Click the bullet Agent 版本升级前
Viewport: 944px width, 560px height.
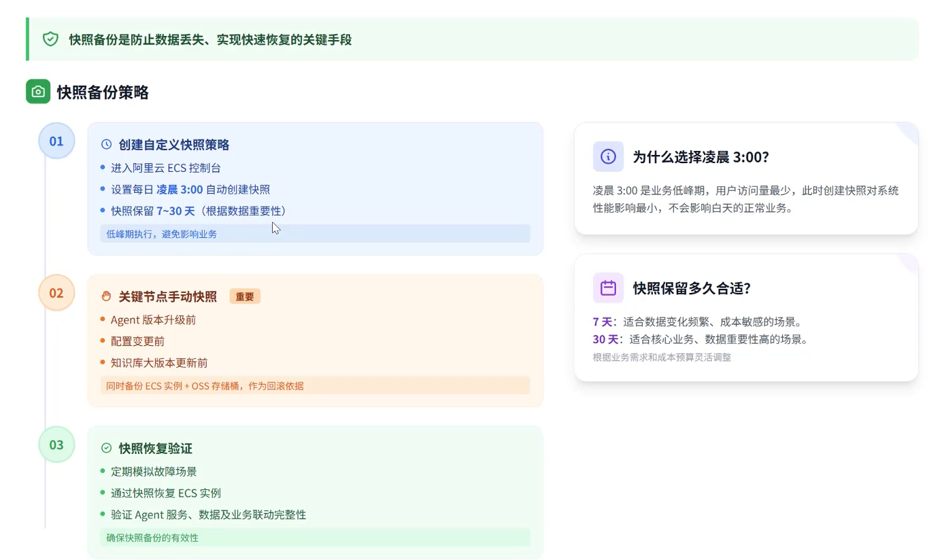[x=154, y=319]
